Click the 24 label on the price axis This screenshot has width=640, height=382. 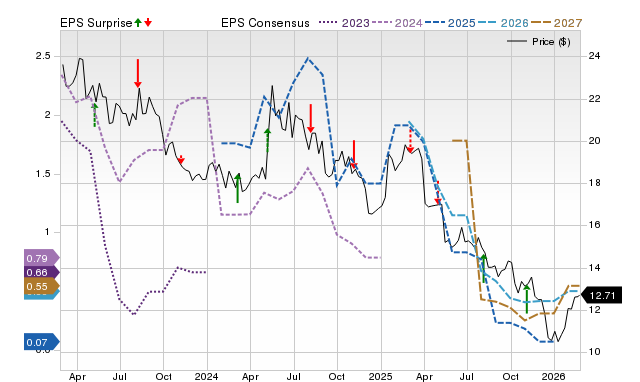(595, 56)
